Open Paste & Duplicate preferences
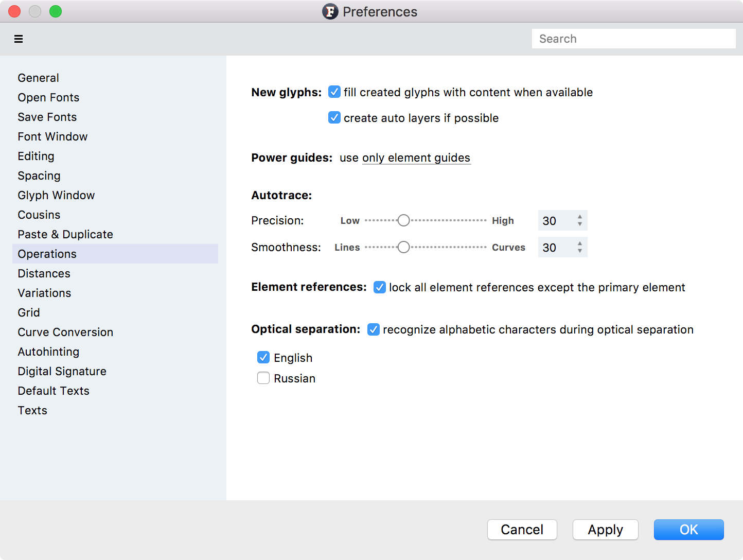Viewport: 743px width, 560px height. (x=115, y=234)
